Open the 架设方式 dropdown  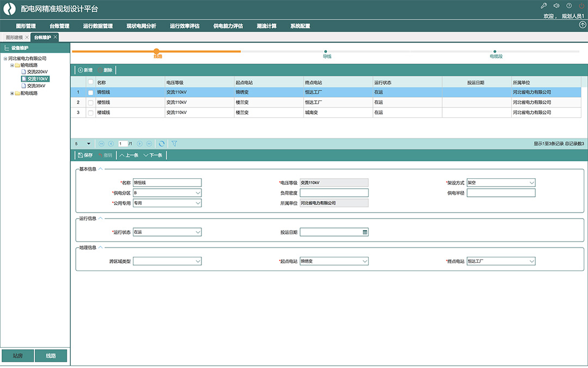(531, 183)
